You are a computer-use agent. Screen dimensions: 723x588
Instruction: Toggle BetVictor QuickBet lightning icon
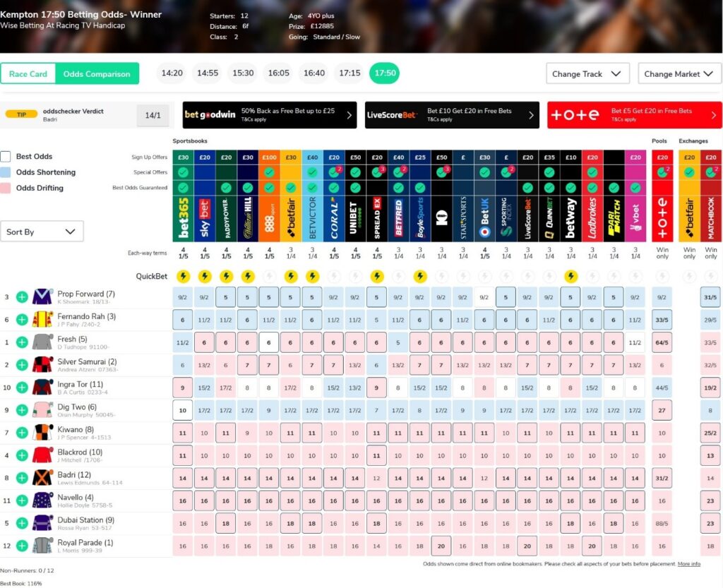point(312,276)
